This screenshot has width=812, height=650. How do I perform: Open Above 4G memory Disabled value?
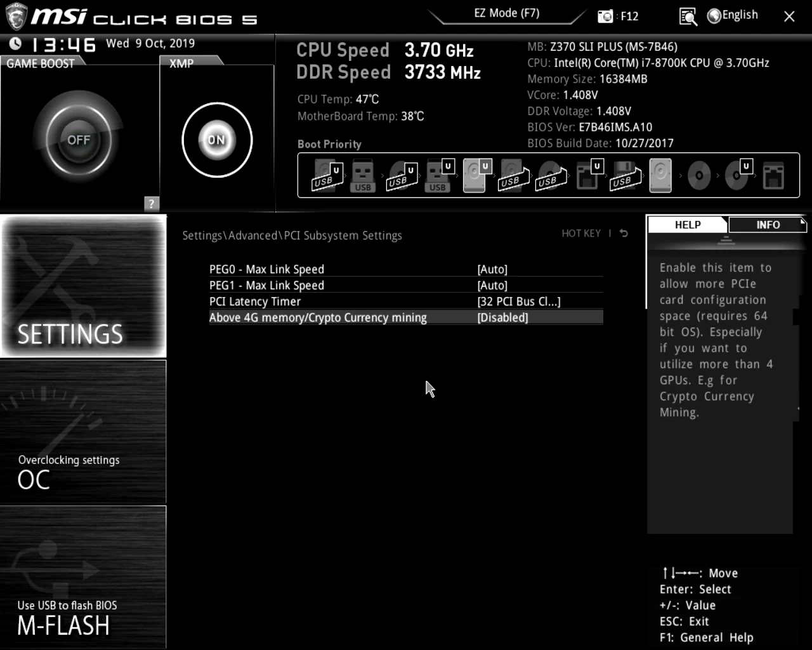point(502,318)
